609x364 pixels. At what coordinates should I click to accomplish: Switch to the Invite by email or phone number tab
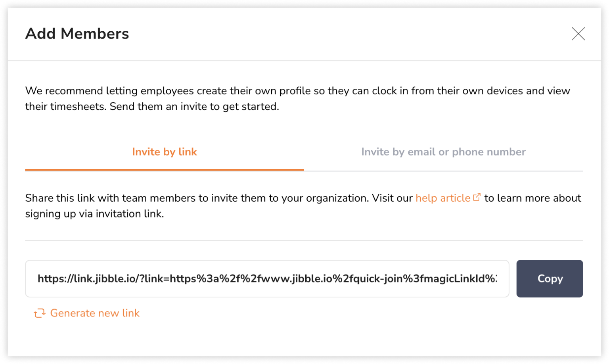tap(443, 152)
